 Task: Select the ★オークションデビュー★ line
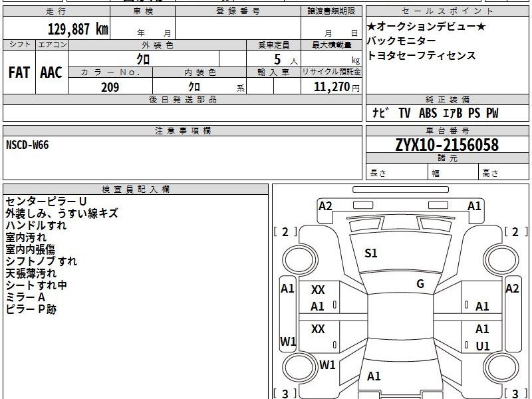point(426,26)
